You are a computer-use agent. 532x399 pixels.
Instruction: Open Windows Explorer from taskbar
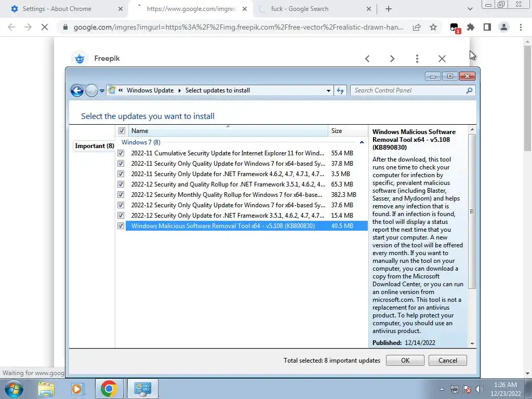[46, 389]
